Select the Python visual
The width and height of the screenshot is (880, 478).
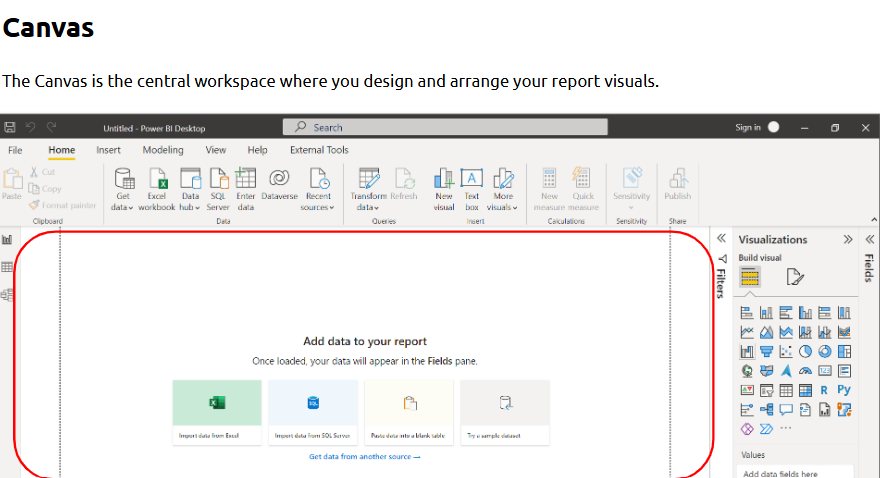(844, 390)
